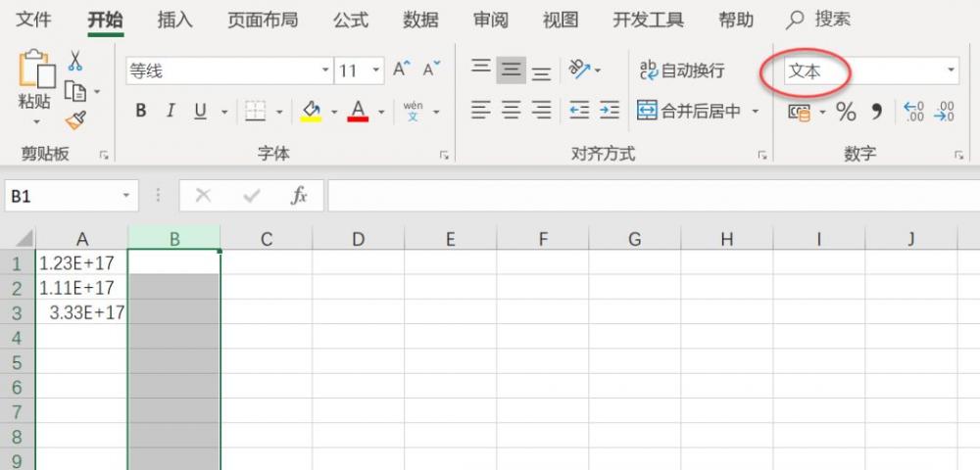Click the 搜索 search box

pos(818,20)
